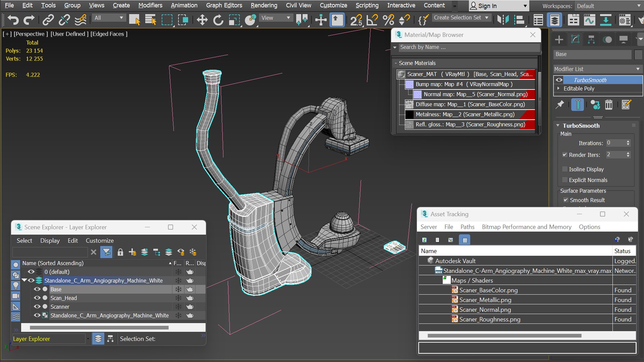Screen dimensions: 644x362
Task: Enable the Isoline Display checkbox
Action: tap(565, 169)
